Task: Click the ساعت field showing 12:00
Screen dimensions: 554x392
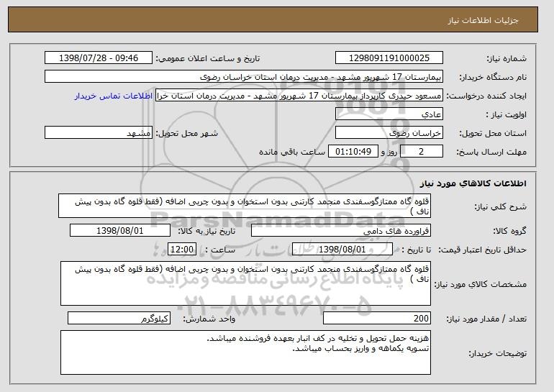Action: [x=182, y=250]
